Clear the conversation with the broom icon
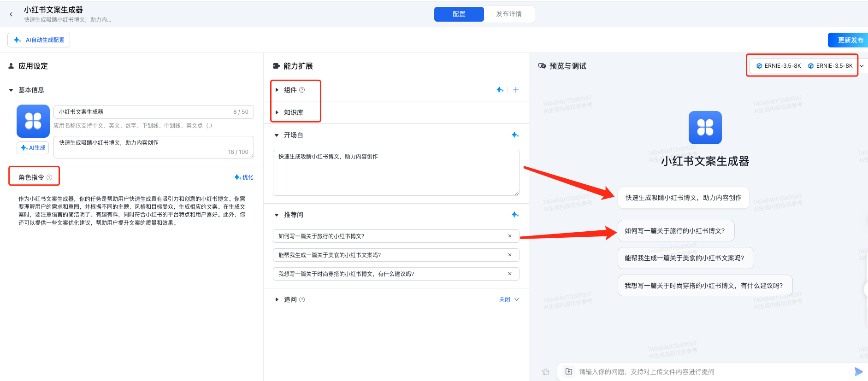The height and width of the screenshot is (381, 868). point(546,372)
